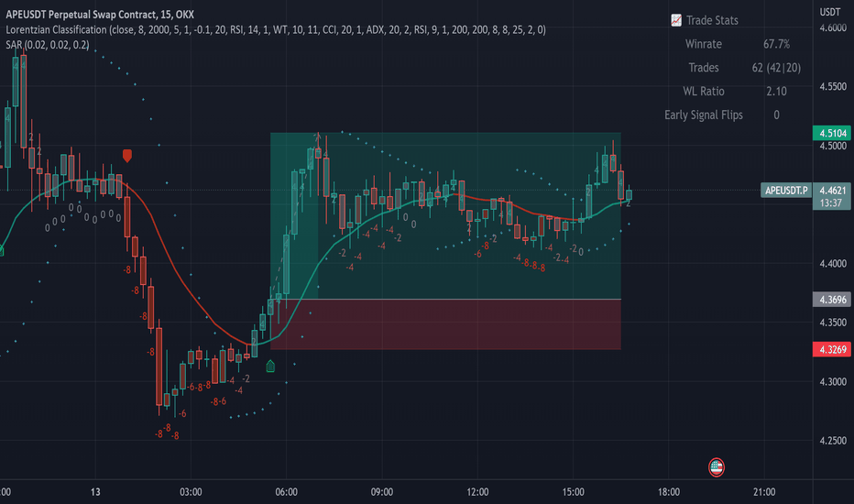Click the 09:00 time axis label

(x=382, y=492)
